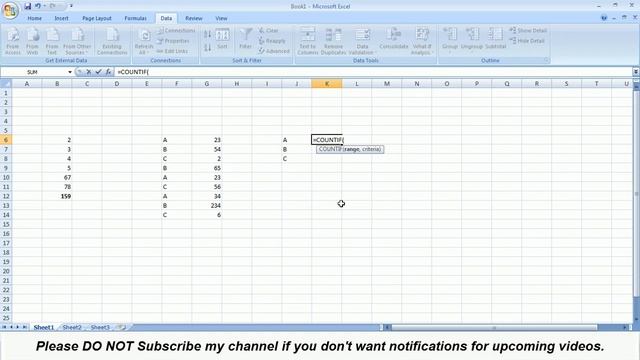Click cell containing 67
Viewport: 640px width, 360px height.
point(57,178)
